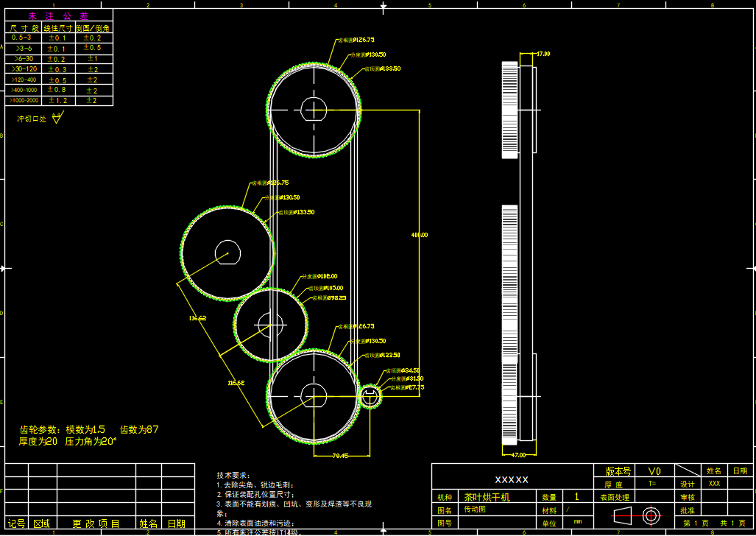The width and height of the screenshot is (756, 536).
Task: Click the ±0.8 linear tolerance value
Action: click(58, 91)
